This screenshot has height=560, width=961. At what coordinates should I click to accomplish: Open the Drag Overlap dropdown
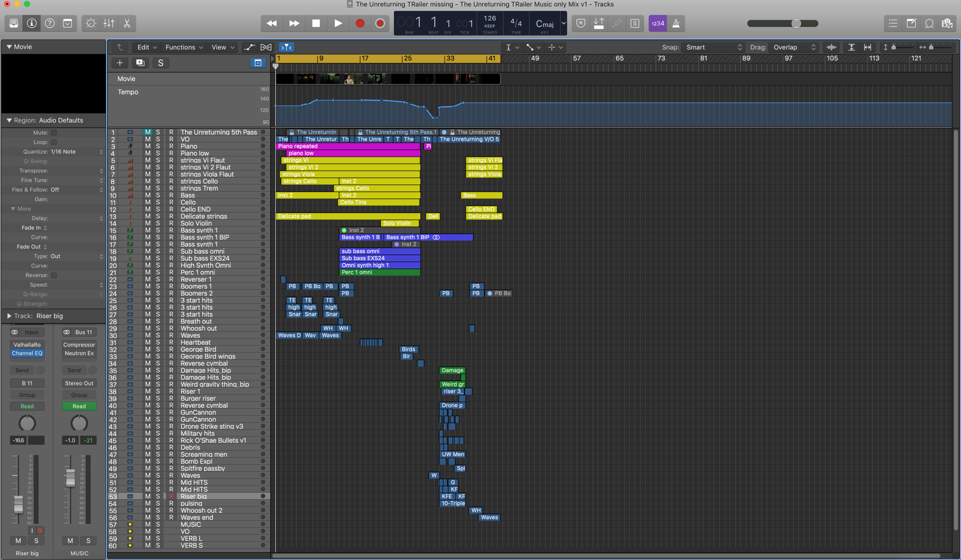coord(794,47)
